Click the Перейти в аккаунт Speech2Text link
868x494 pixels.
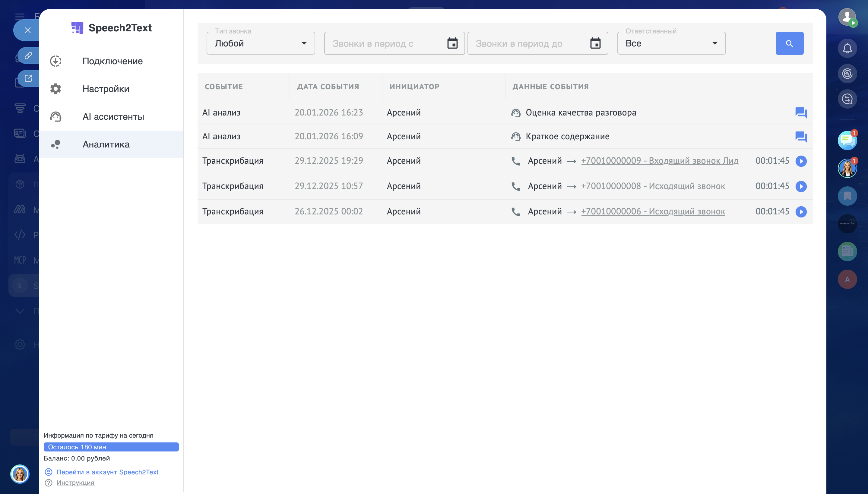[x=107, y=472]
